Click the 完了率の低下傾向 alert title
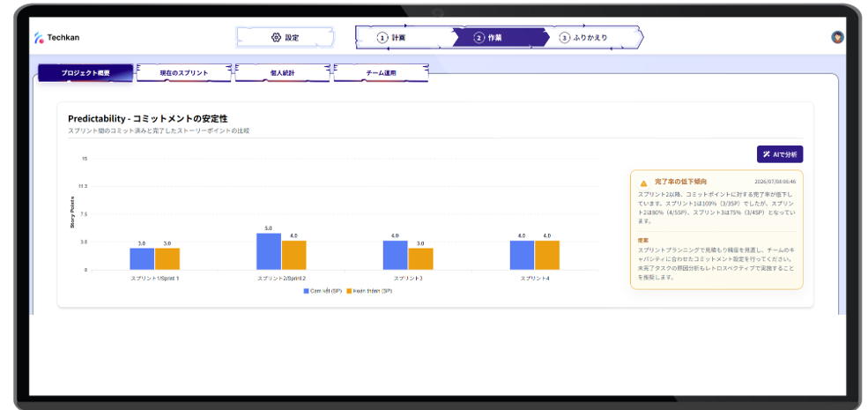The width and height of the screenshot is (868, 410). tap(680, 182)
